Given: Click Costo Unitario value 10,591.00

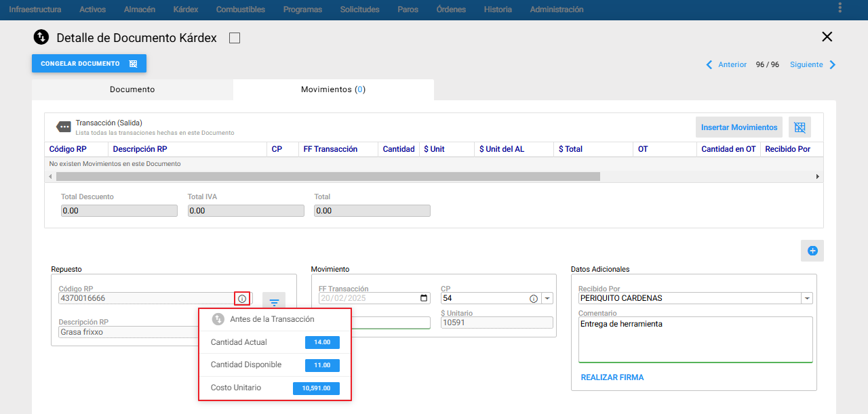Looking at the screenshot, I should coord(316,388).
